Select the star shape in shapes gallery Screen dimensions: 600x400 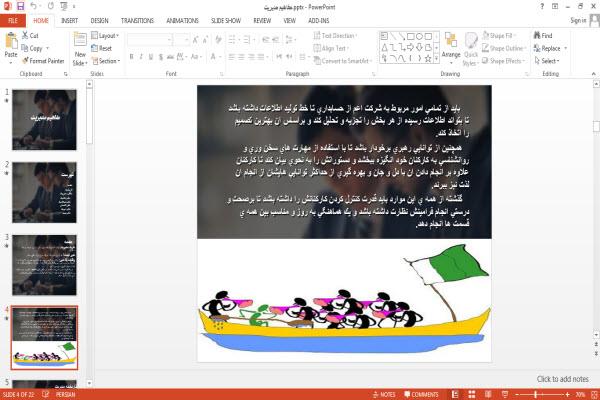428,58
